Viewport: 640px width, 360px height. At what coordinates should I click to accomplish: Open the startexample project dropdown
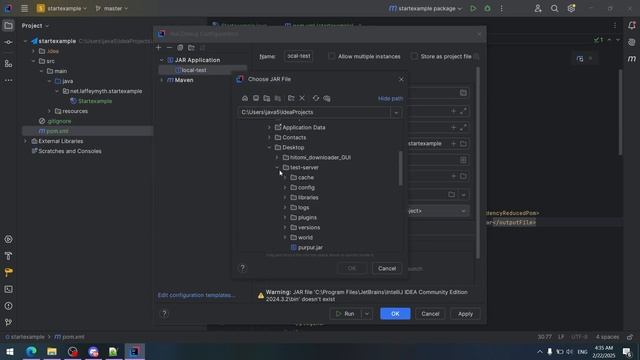pyautogui.click(x=61, y=9)
